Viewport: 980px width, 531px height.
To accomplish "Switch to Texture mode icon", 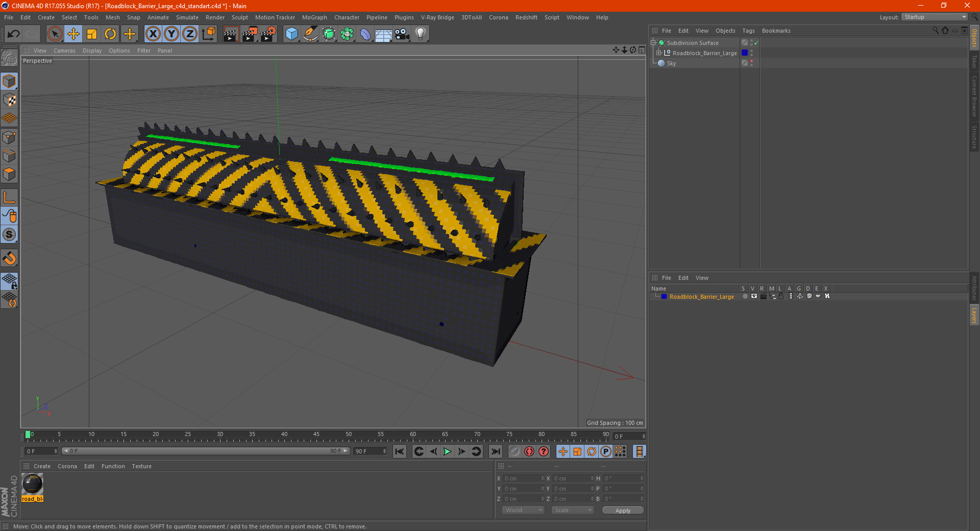I will click(x=10, y=100).
